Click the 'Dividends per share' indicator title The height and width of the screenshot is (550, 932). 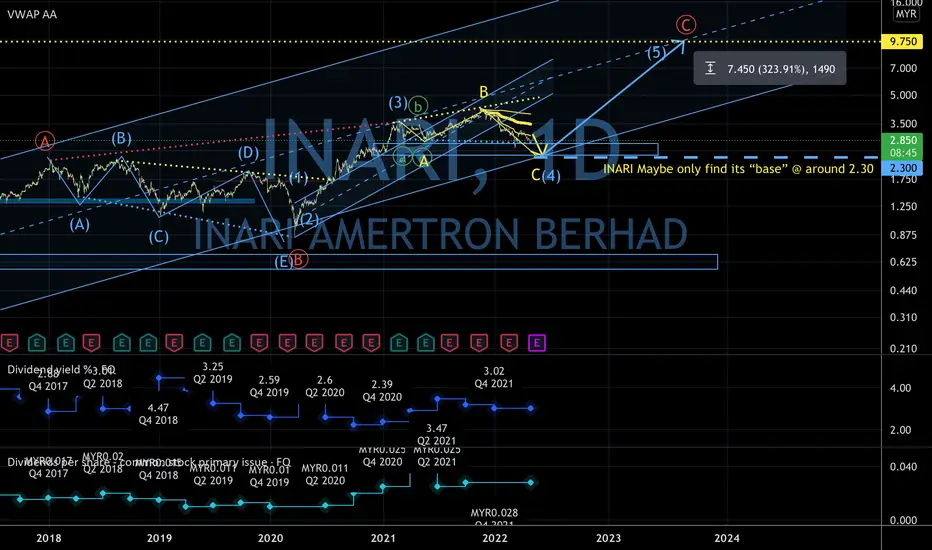point(149,462)
